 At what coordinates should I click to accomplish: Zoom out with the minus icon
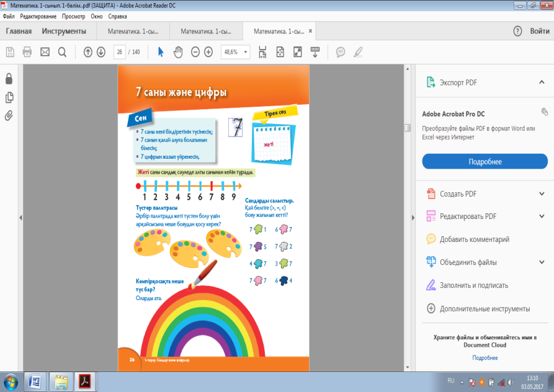tap(195, 52)
